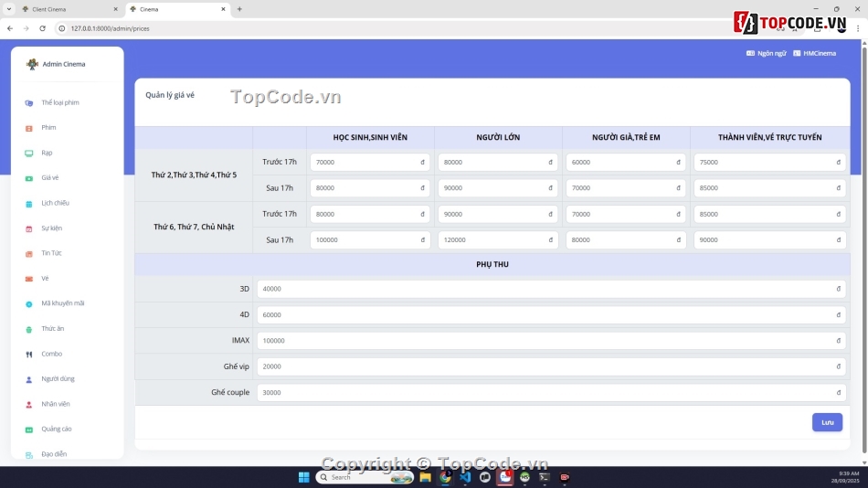Screen dimensions: 868x488
Task: Click the Thể loại phim sidebar icon
Action: click(29, 103)
